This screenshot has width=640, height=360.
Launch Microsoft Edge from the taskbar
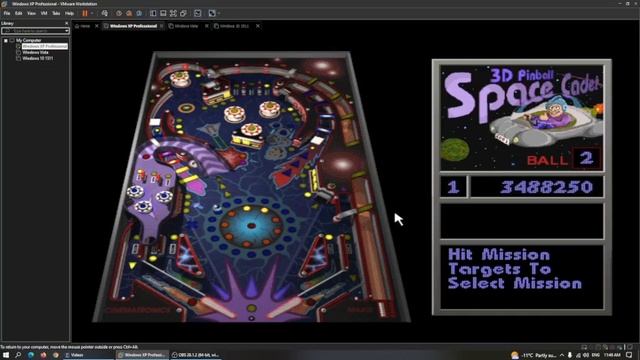(x=31, y=355)
